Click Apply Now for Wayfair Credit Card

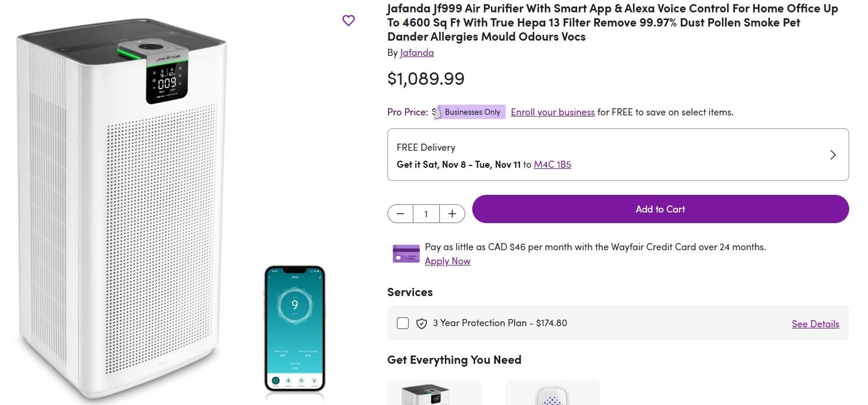448,261
